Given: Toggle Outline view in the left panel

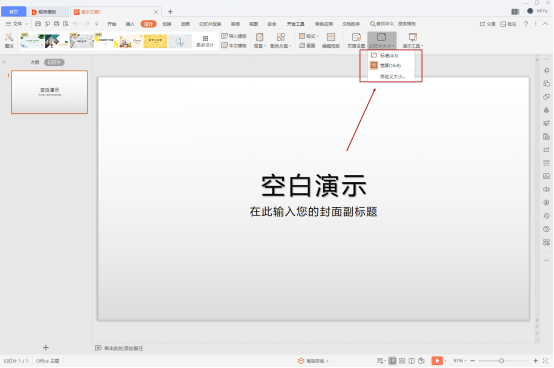Looking at the screenshot, I should tap(34, 62).
